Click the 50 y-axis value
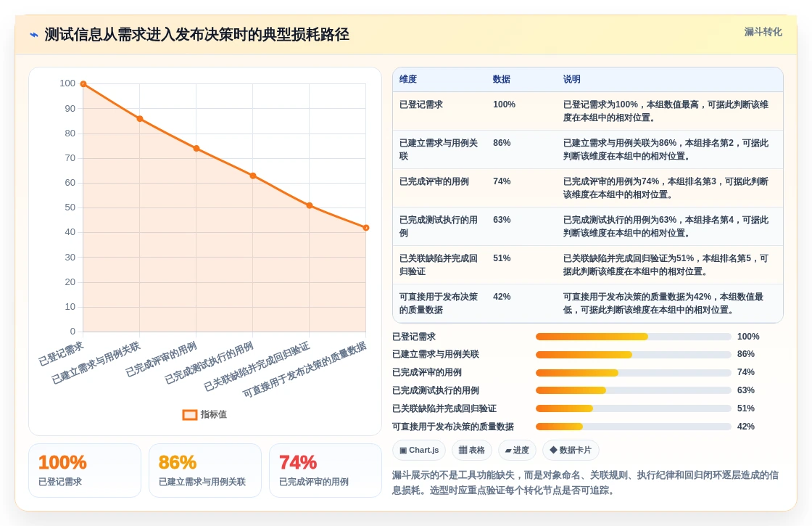The height and width of the screenshot is (526, 812). coord(70,207)
